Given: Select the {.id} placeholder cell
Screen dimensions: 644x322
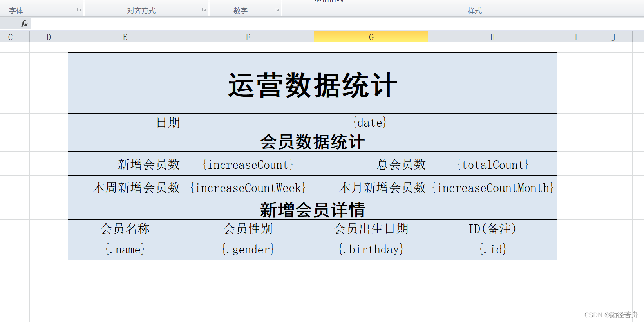Looking at the screenshot, I should (492, 248).
